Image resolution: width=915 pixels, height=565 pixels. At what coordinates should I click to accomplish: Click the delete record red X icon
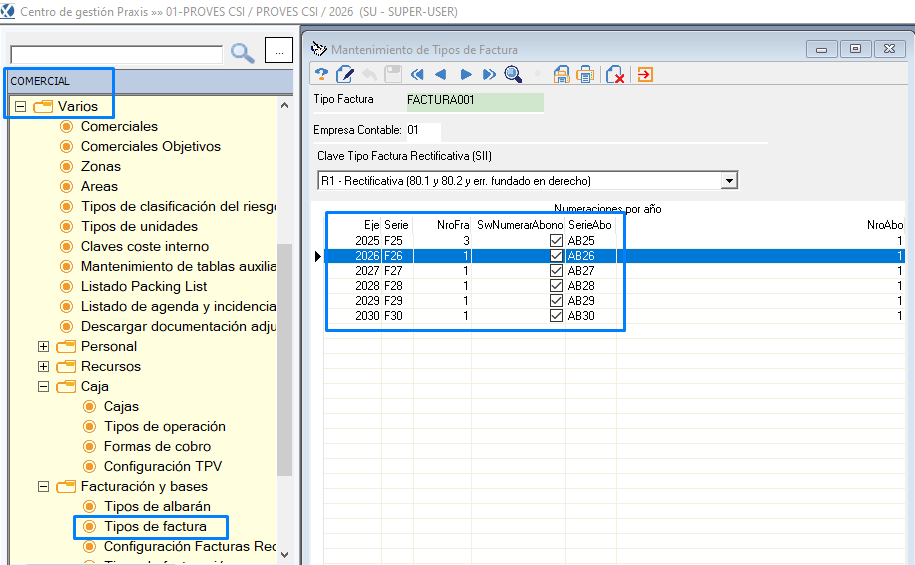click(x=615, y=75)
